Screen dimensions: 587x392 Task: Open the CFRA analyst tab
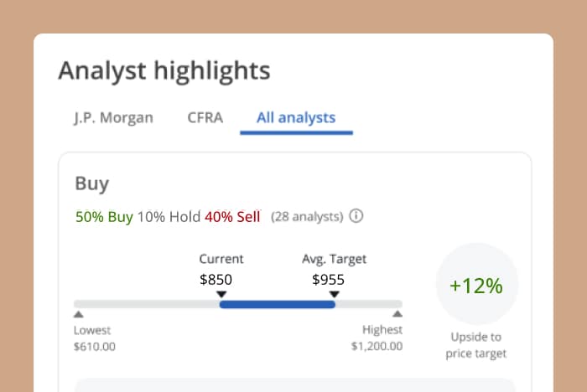coord(205,117)
